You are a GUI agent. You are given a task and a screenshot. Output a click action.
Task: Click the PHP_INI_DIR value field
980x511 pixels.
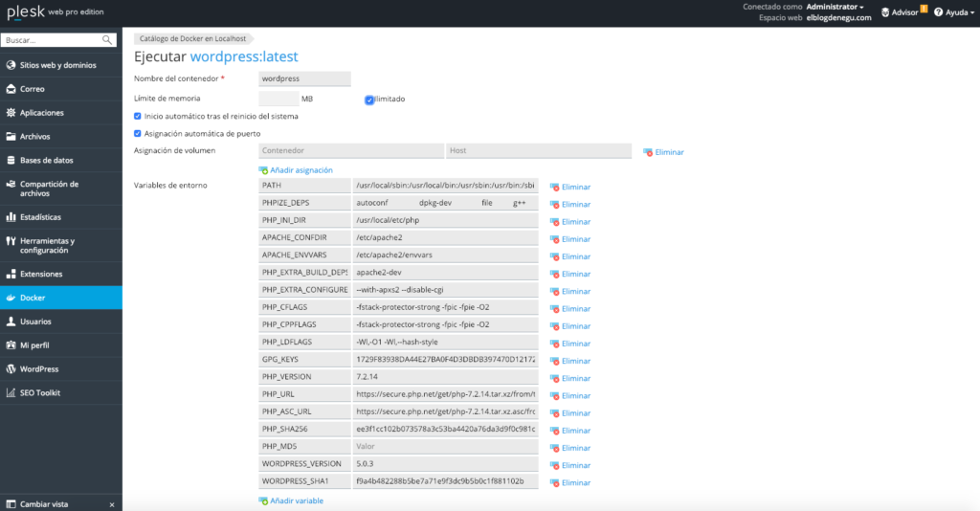[x=445, y=220]
